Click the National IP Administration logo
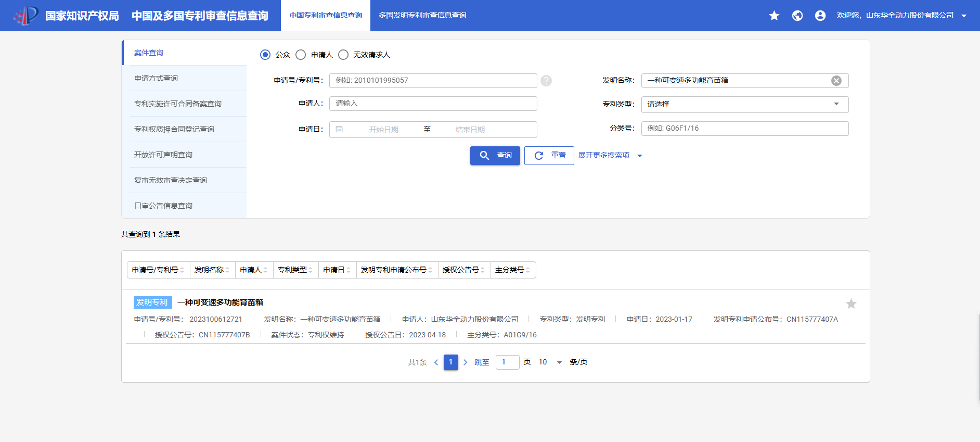980x442 pixels. [26, 15]
